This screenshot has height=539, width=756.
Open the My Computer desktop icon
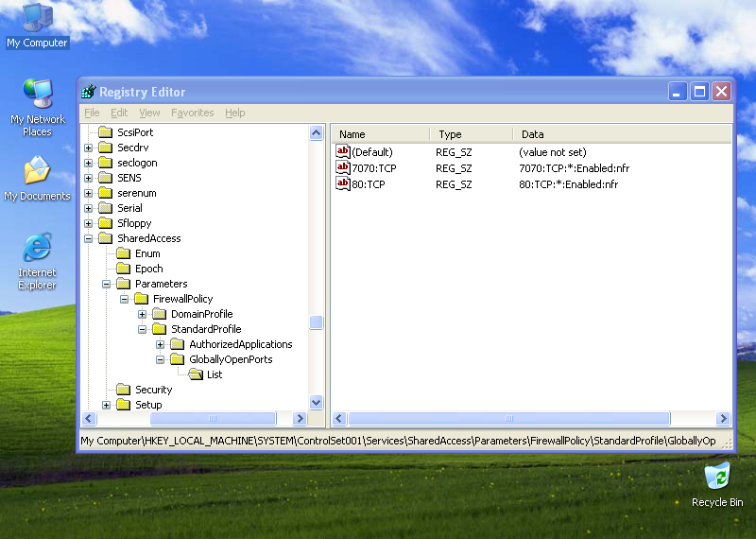tap(37, 25)
